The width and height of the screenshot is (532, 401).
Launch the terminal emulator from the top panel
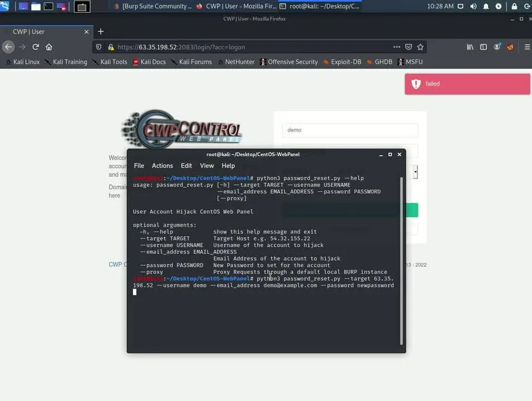pyautogui.click(x=48, y=7)
